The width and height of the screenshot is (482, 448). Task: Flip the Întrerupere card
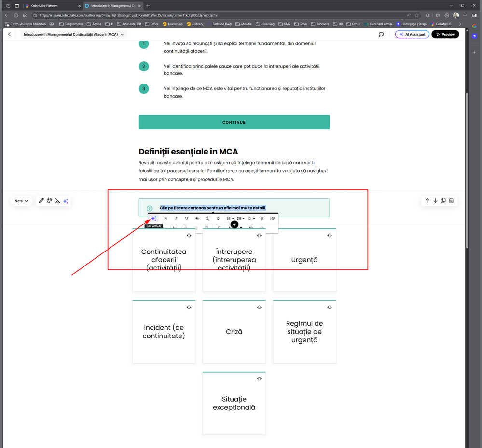pyautogui.click(x=259, y=236)
